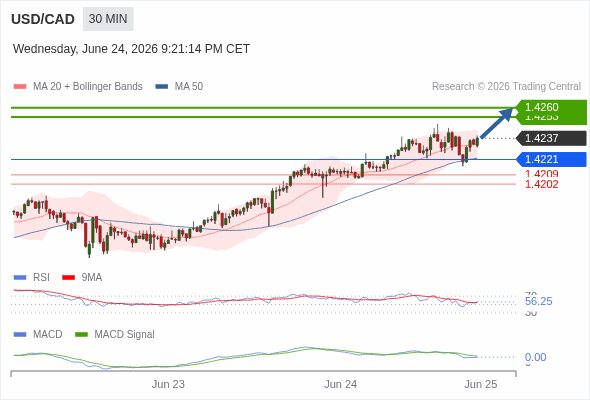Screen dimensions: 590x400
Task: Click the 1.4237 current price tag
Action: tap(551, 138)
